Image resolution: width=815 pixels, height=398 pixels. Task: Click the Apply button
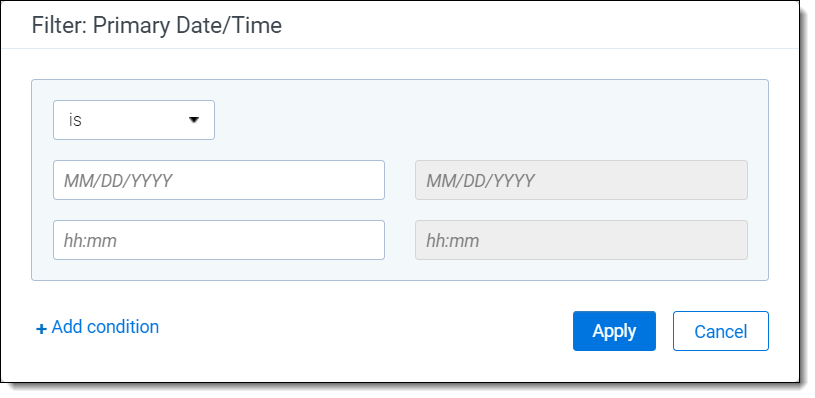click(x=614, y=331)
